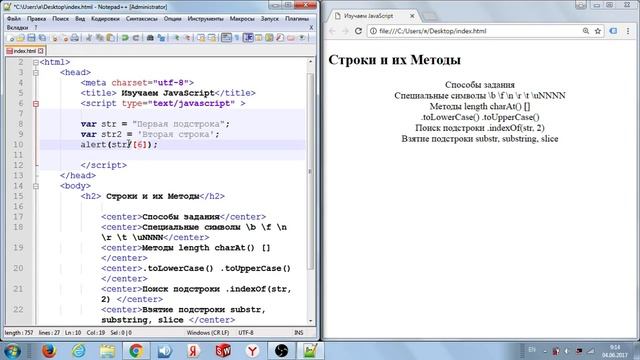Image resolution: width=640 pixels, height=360 pixels.
Task: Open the Кодировки menu
Action: pos(105,18)
